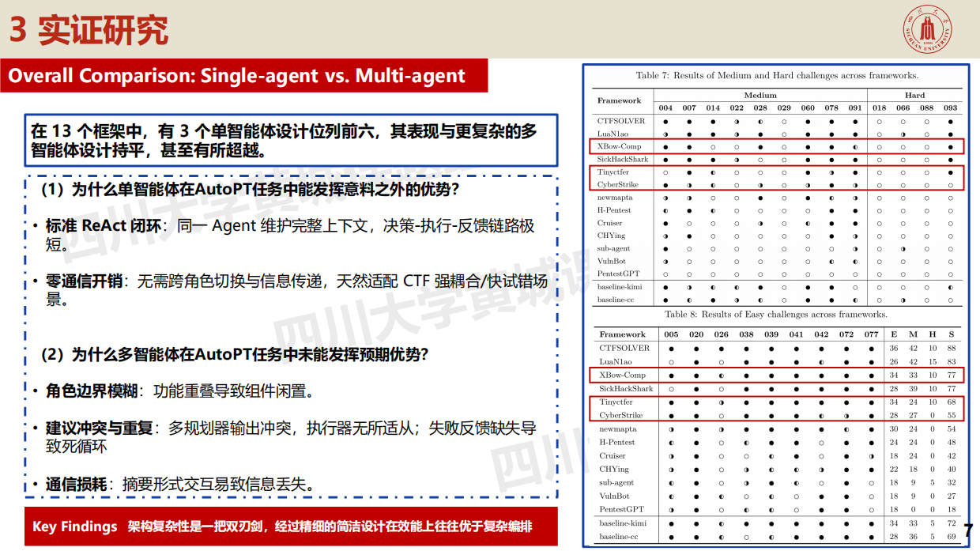The height and width of the screenshot is (551, 980).
Task: Click the 'E' score column header in Table 8
Action: [x=894, y=334]
